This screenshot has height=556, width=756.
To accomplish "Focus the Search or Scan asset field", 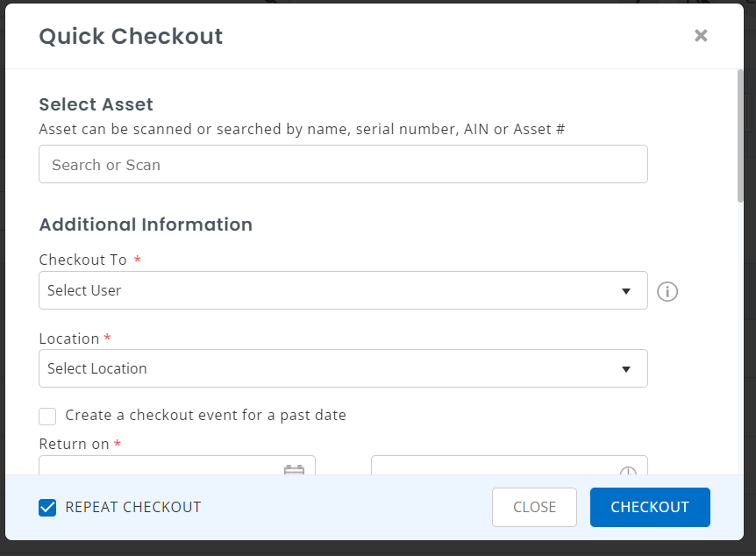I will point(343,164).
